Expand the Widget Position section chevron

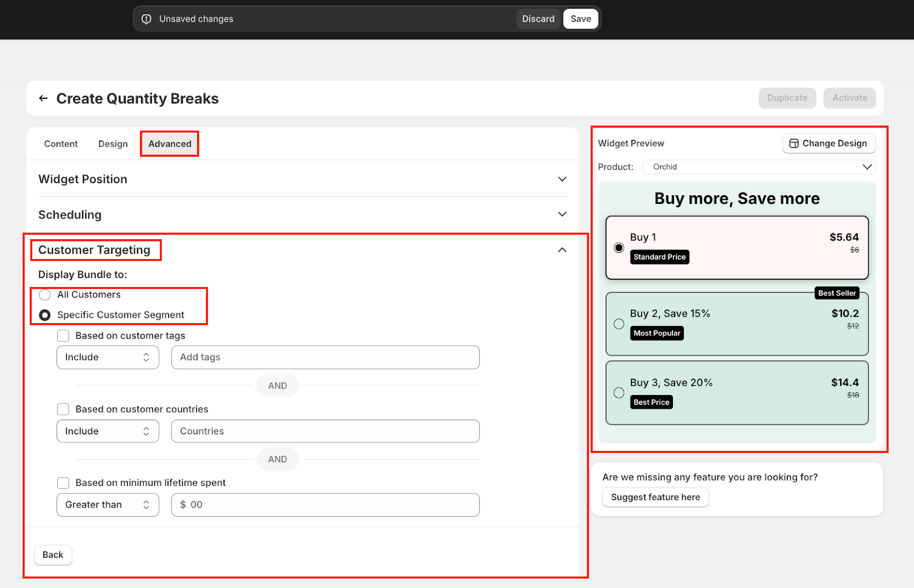[562, 179]
